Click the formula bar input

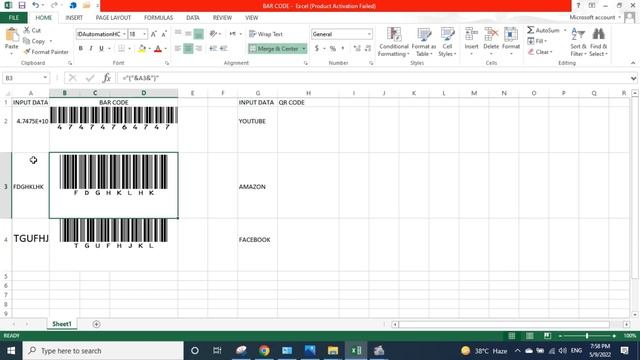(x=373, y=78)
